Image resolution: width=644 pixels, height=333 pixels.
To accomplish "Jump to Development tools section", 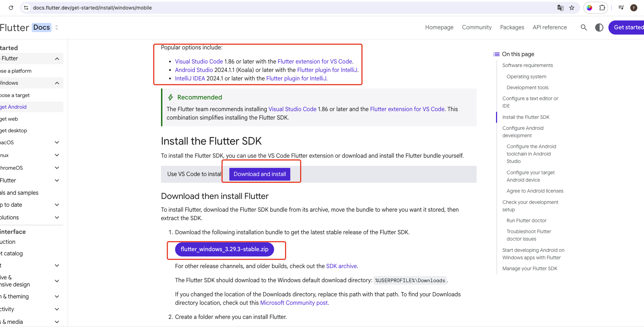I will [x=527, y=87].
